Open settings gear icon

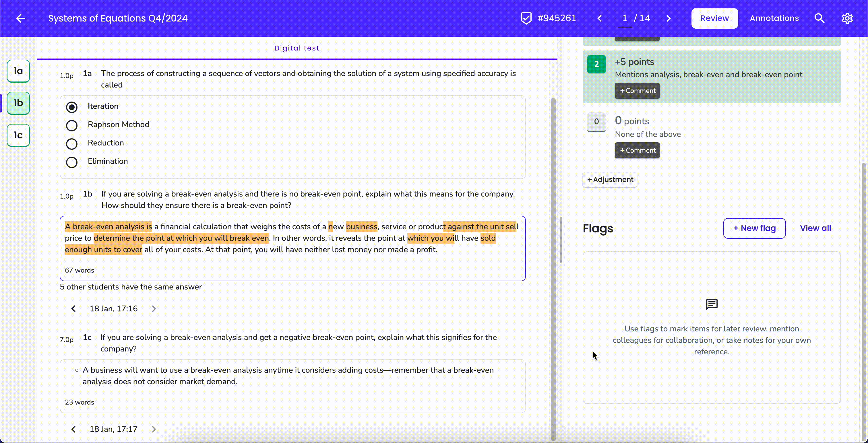tap(847, 18)
